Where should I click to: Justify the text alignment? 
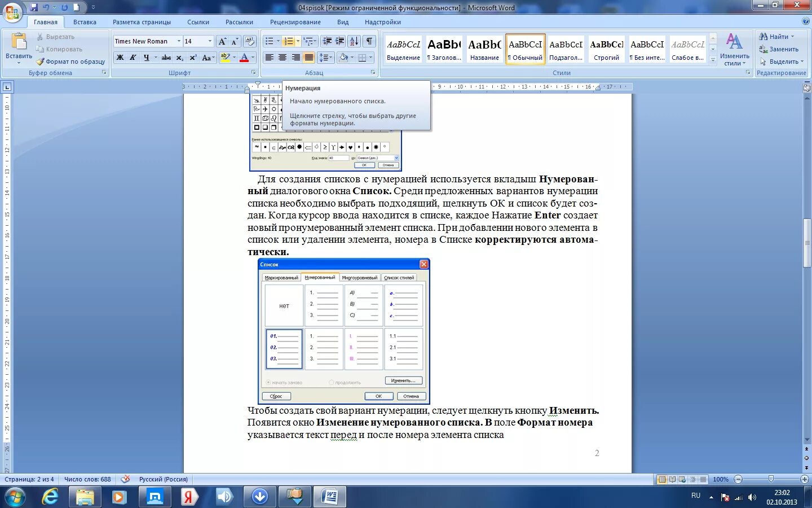pos(308,58)
